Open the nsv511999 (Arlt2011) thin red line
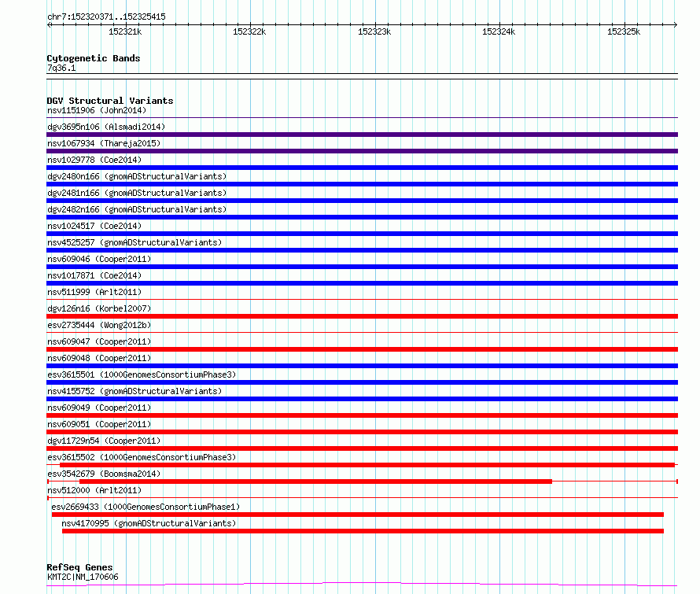The image size is (700, 594). point(362,299)
